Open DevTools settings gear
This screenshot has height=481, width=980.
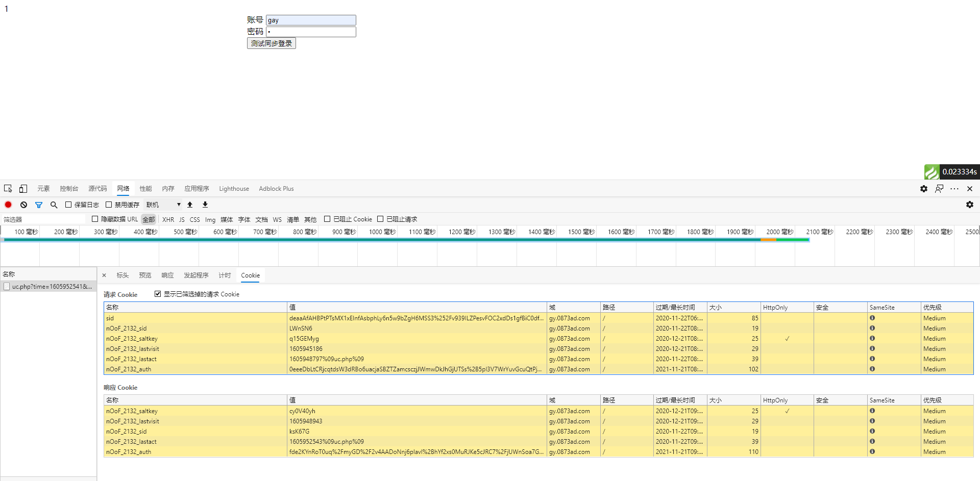click(x=923, y=188)
